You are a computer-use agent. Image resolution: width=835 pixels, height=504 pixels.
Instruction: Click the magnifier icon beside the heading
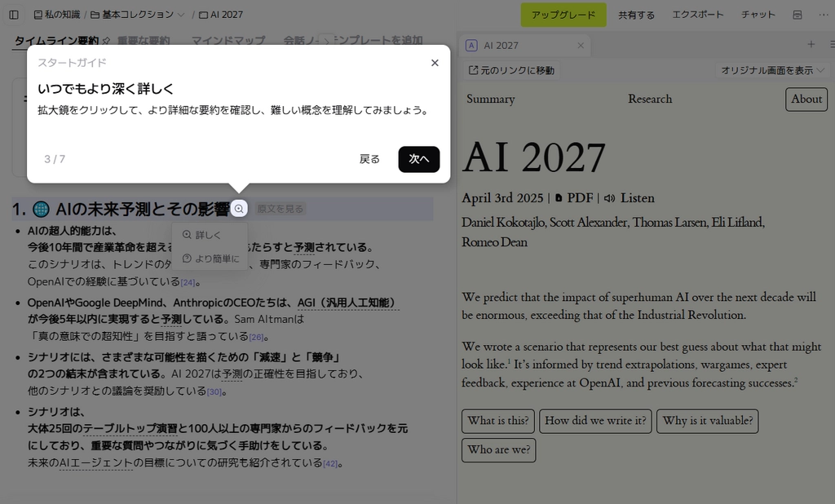coord(239,209)
